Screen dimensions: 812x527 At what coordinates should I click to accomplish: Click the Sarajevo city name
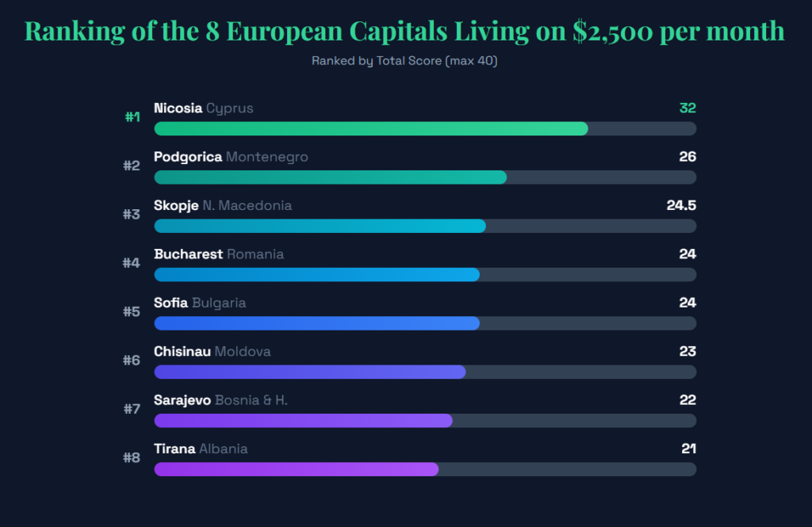pos(182,400)
